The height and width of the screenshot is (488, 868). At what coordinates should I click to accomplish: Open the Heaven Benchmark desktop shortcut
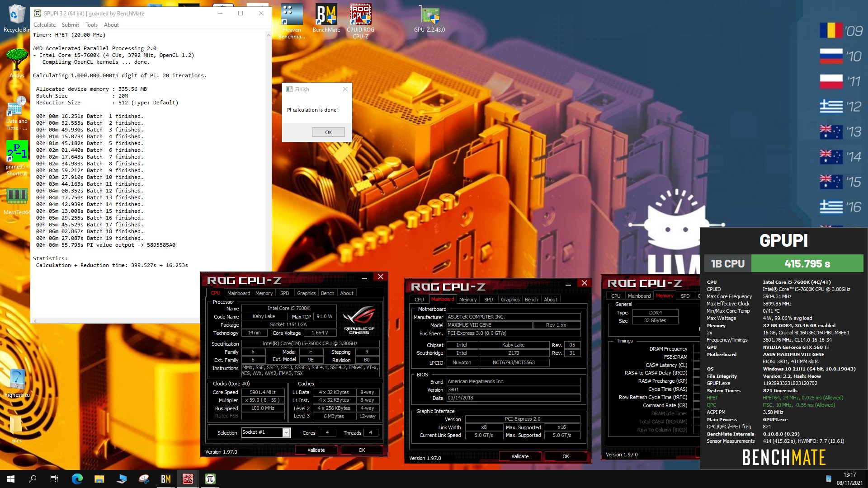coord(292,21)
